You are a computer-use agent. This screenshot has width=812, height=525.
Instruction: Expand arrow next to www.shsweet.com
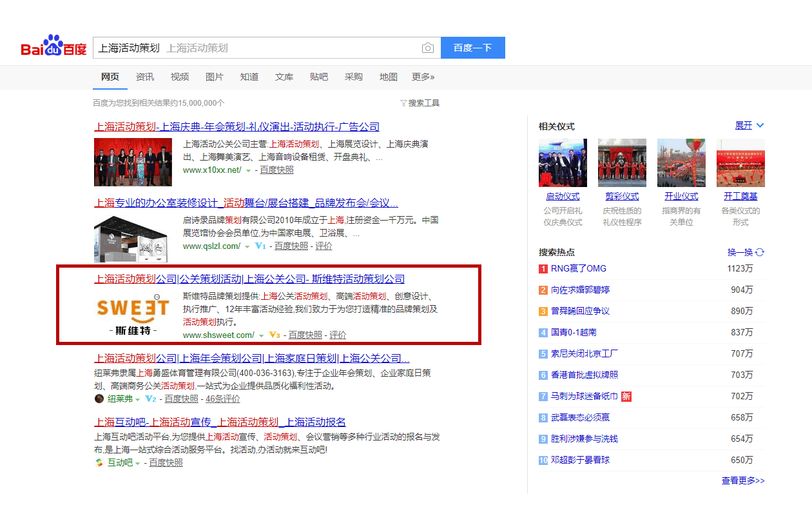[x=261, y=336]
